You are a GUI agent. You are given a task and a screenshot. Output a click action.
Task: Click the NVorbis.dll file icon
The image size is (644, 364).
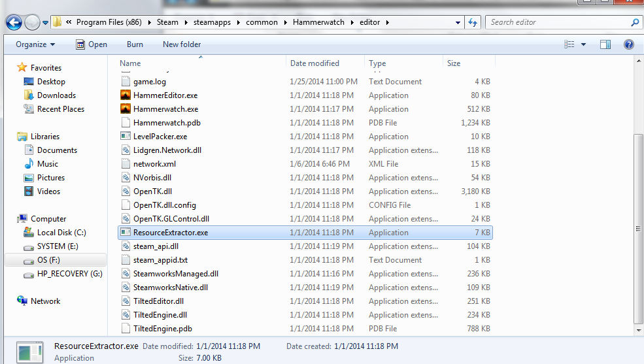(126, 178)
